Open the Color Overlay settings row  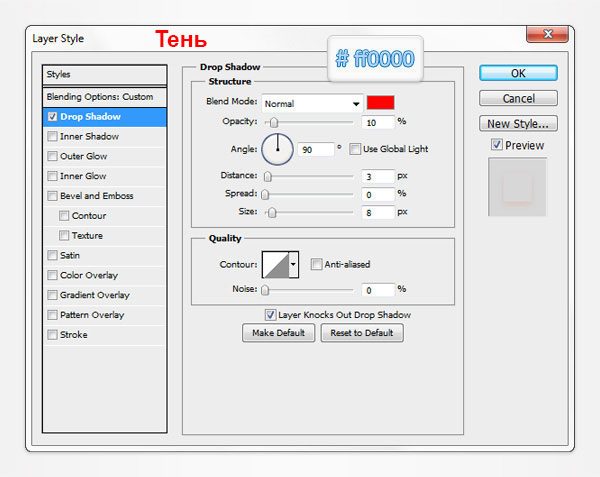105,275
